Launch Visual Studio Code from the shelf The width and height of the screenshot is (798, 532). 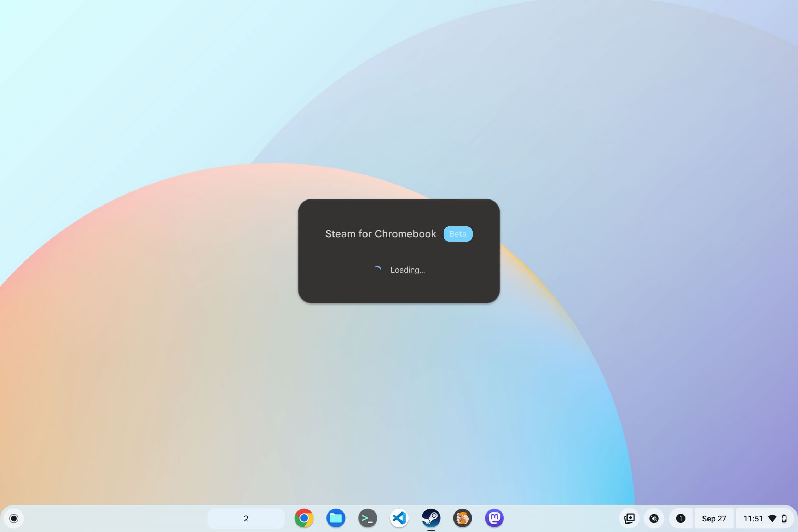click(x=399, y=518)
